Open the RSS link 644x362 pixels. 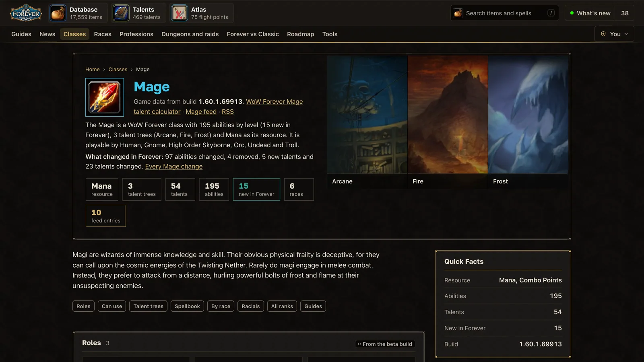pos(228,112)
